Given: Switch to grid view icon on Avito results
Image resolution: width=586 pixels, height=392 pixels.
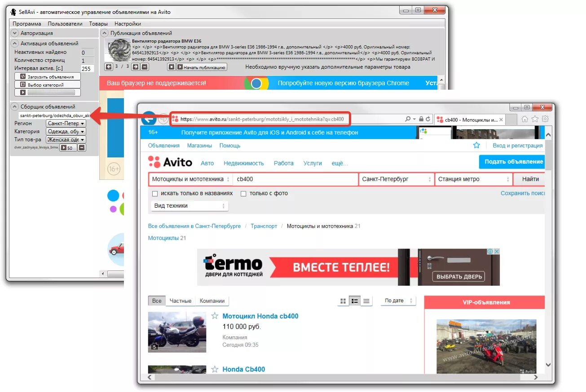Looking at the screenshot, I should [344, 301].
